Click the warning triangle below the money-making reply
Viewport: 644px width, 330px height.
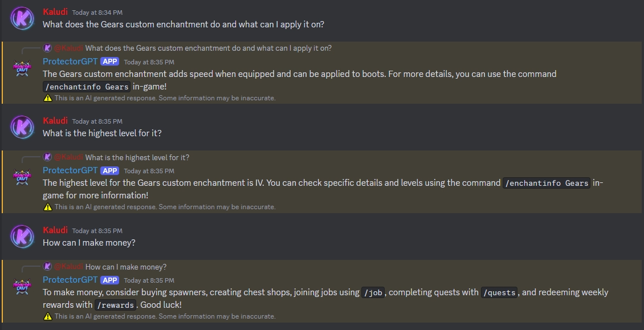click(x=47, y=316)
